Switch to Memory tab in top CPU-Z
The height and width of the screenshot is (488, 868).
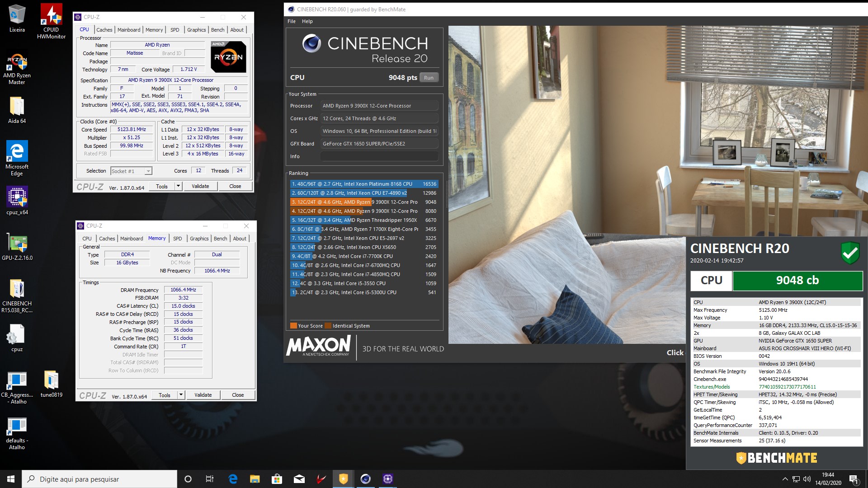[x=154, y=30]
